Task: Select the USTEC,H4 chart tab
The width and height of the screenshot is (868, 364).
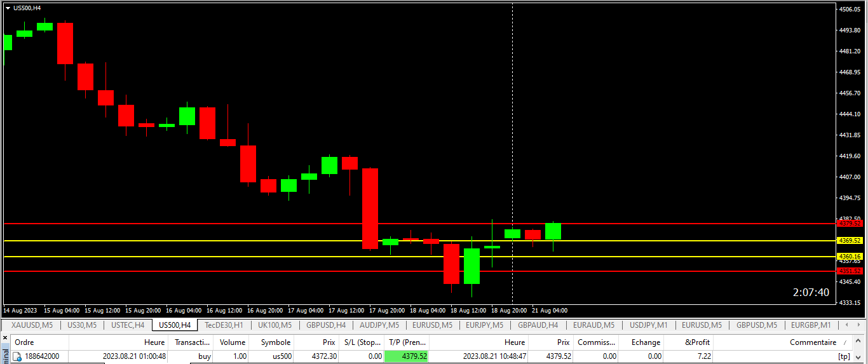Action: 128,325
